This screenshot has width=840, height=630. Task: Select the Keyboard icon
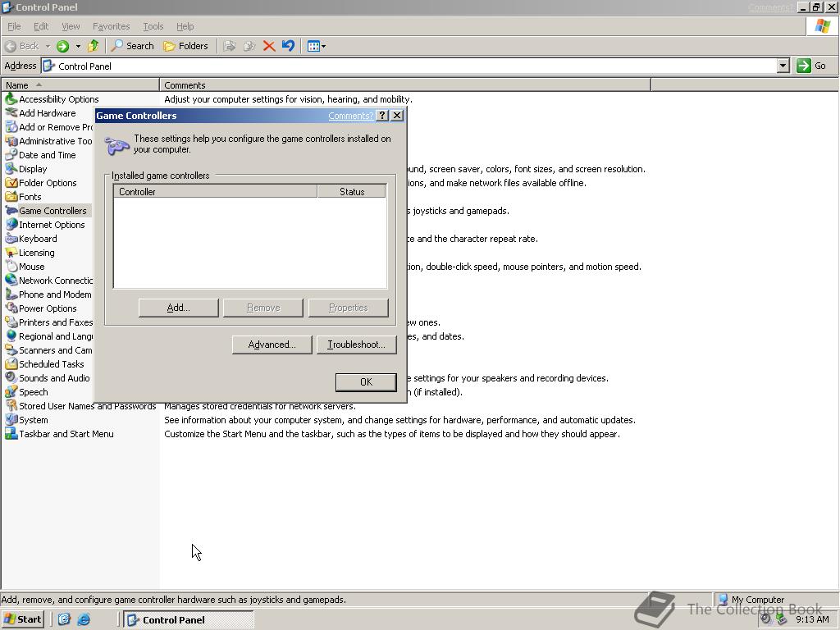[x=11, y=239]
